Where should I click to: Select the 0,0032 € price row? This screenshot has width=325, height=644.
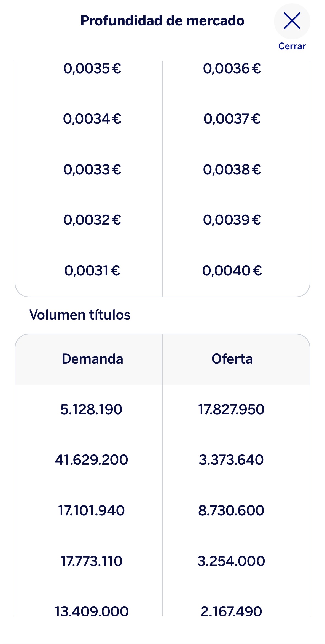(x=92, y=220)
